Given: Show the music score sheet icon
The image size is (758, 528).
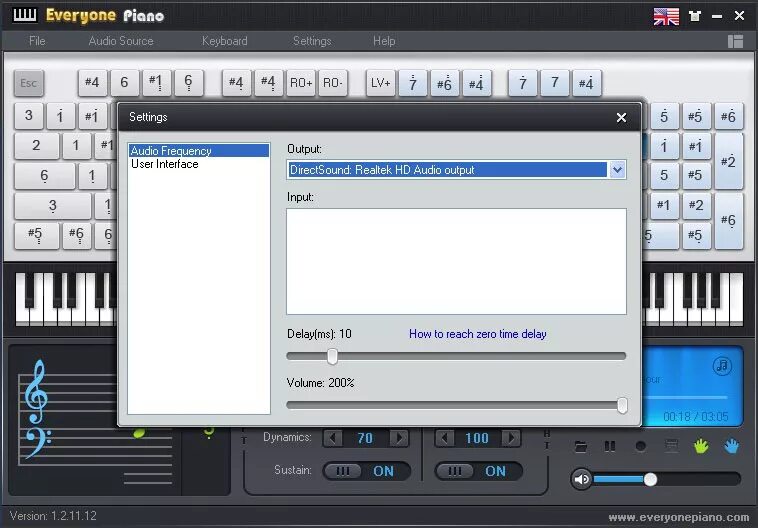Looking at the screenshot, I should [x=671, y=446].
